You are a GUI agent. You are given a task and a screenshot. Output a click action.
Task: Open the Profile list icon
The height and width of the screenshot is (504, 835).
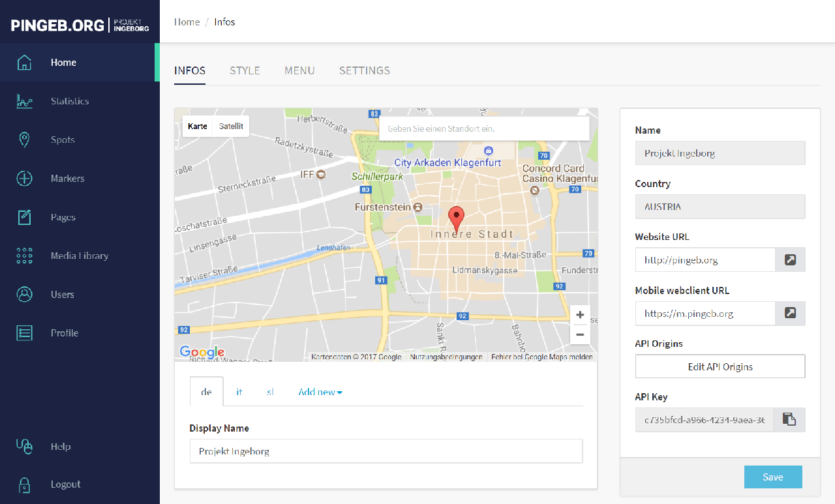(x=24, y=333)
